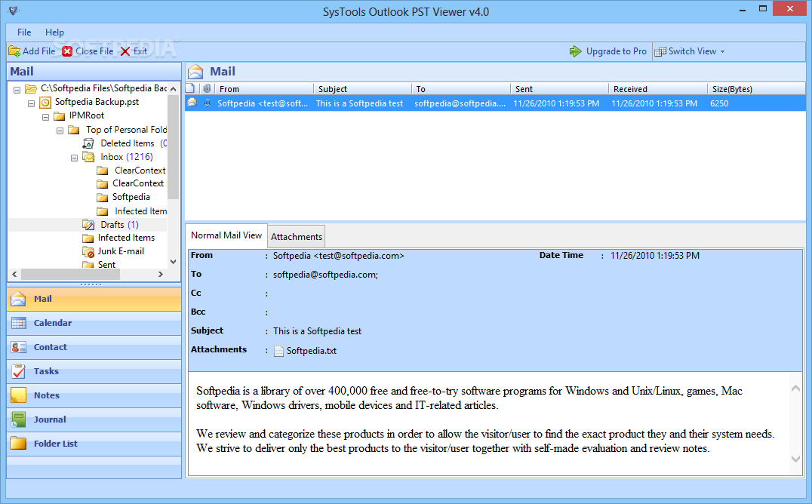Click the Add File toolbar icon
This screenshot has width=812, height=504.
(14, 51)
